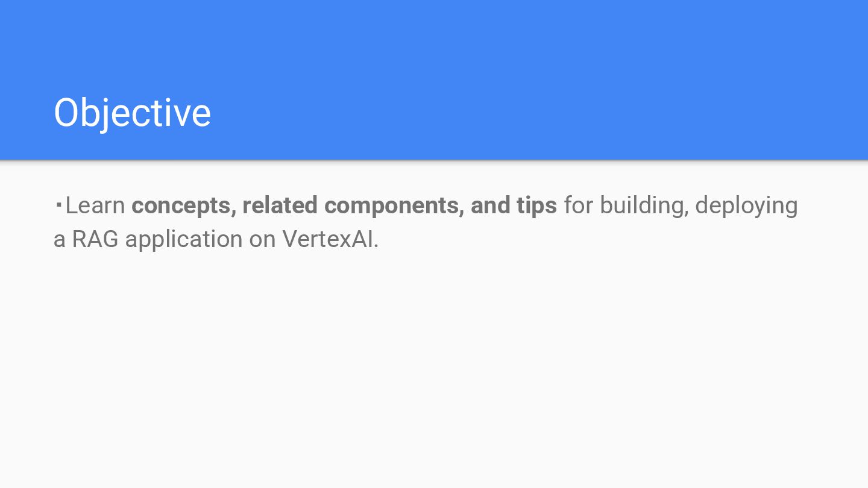Select the word "VertexAI."

(330, 239)
